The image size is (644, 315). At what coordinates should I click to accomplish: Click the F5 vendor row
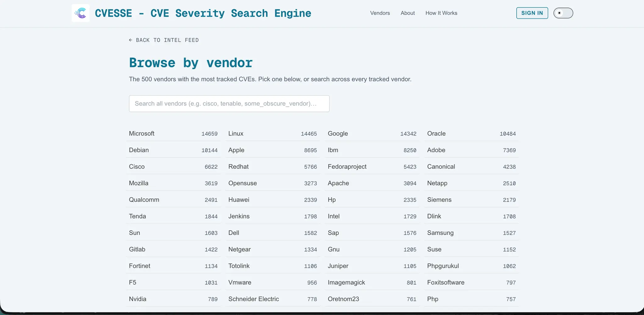[173, 283]
